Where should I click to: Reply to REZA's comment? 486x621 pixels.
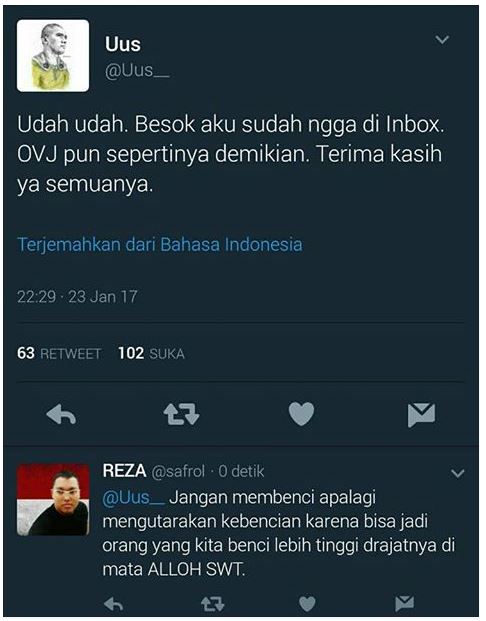tap(113, 604)
